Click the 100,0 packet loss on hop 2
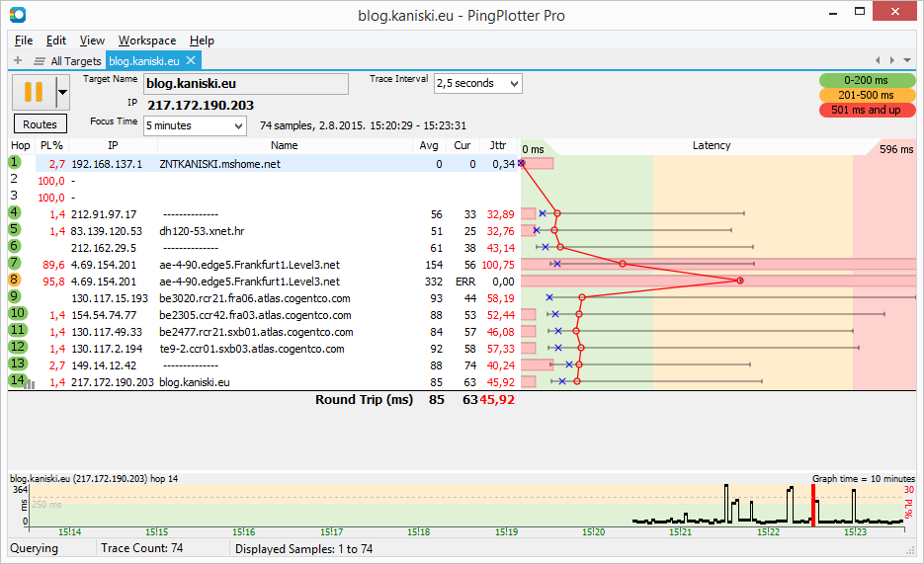 click(x=51, y=181)
